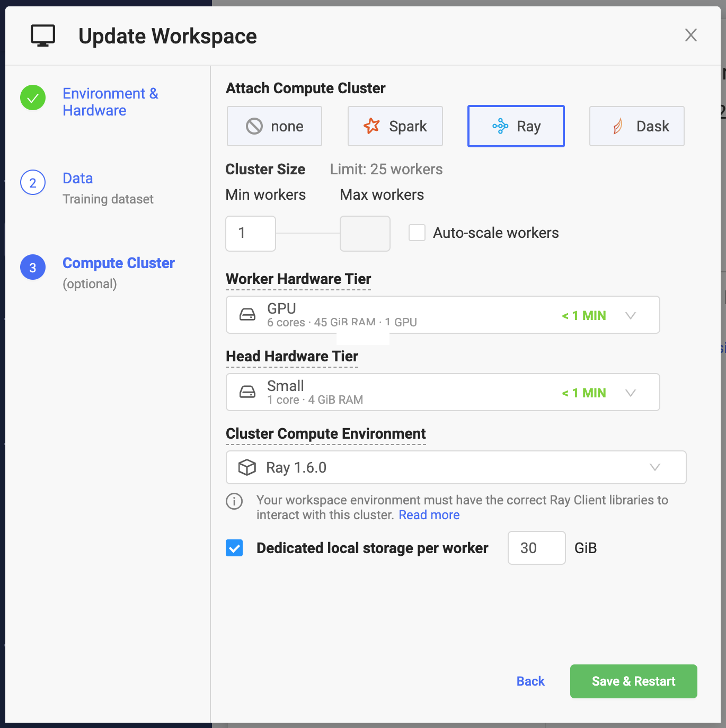Viewport: 726px width, 728px height.
Task: Click the Max workers field
Action: click(365, 233)
